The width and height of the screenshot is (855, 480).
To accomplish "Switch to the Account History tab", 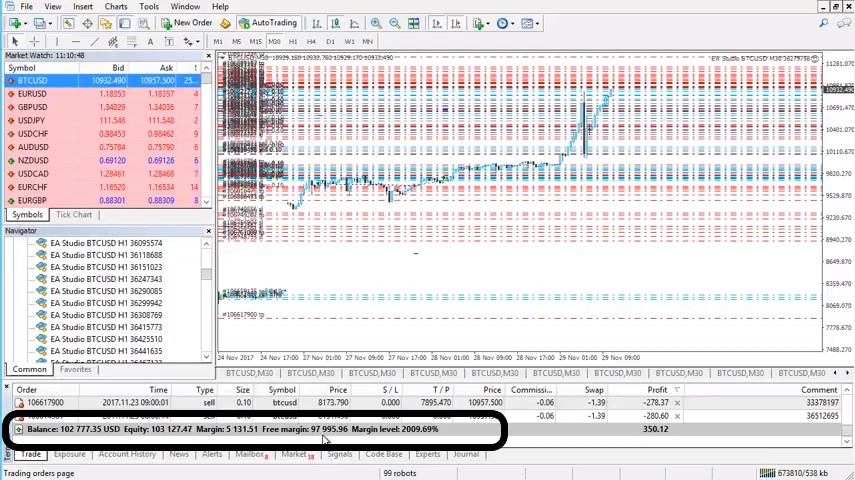I will (127, 455).
